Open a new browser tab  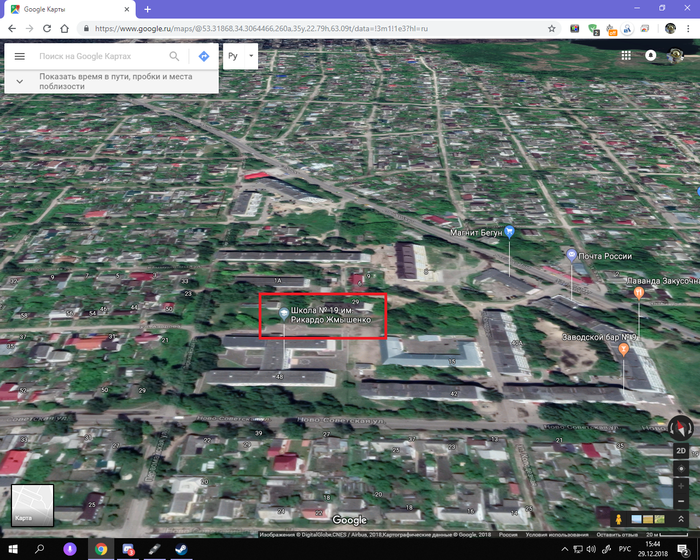pos(147,9)
